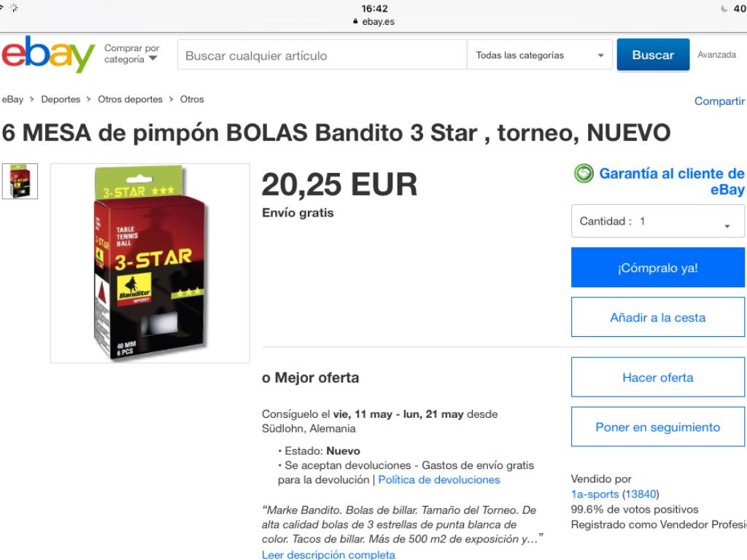Go to Deportes breadcrumb

[61, 99]
